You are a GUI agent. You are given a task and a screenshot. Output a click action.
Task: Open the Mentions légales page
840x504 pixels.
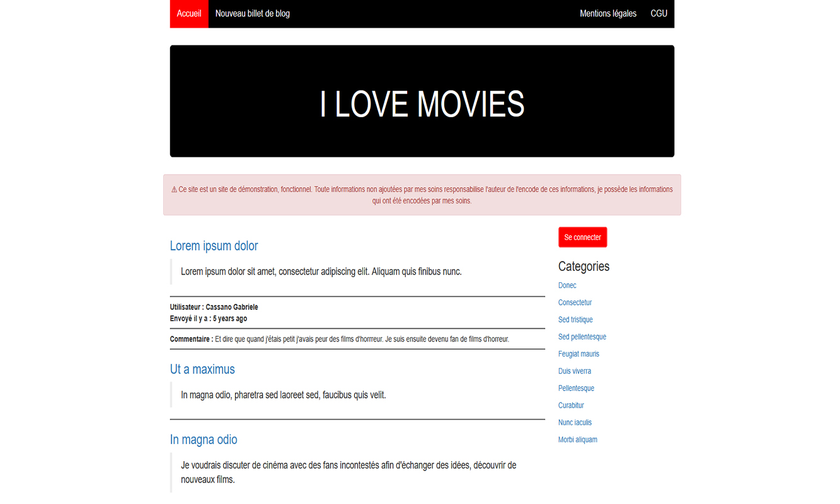[608, 13]
